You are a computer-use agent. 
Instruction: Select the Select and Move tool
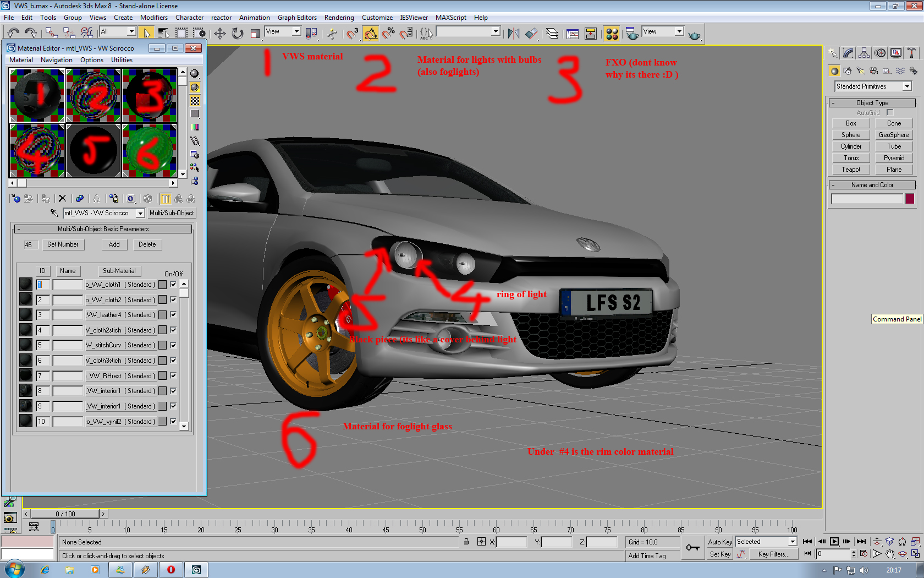pos(219,34)
